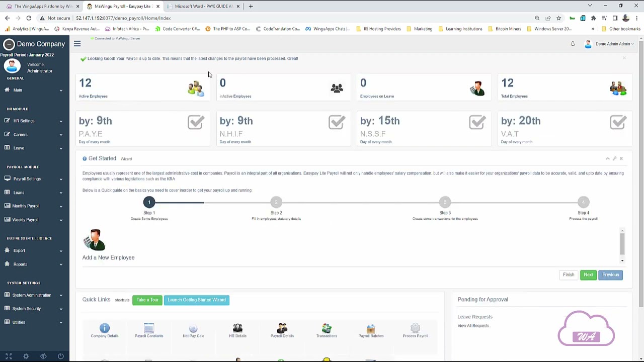This screenshot has width=644, height=362.
Task: Select wizard Step 4 marker
Action: 583,202
